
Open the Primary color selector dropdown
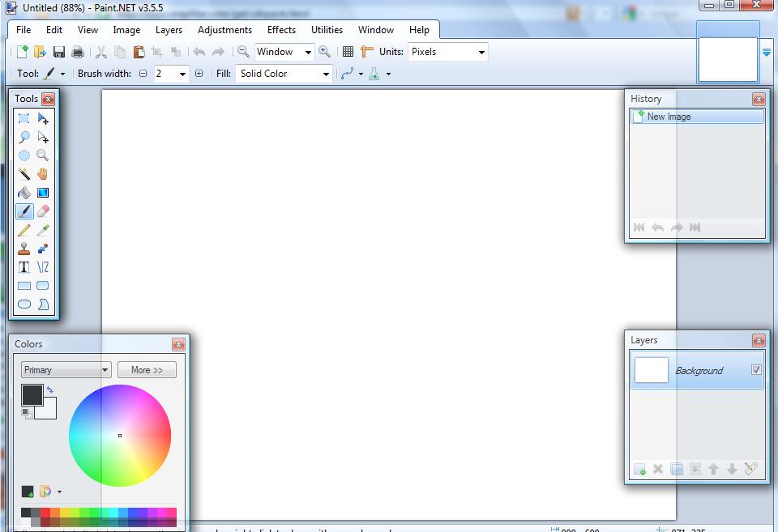point(66,370)
